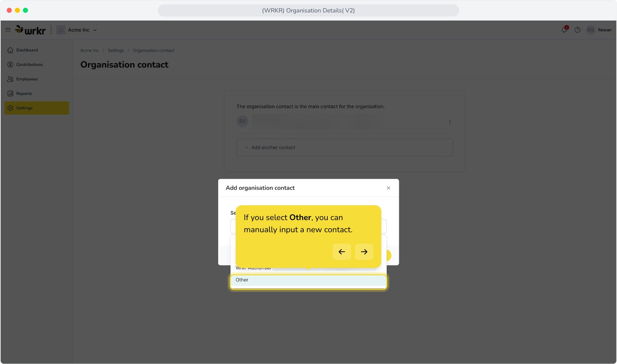The height and width of the screenshot is (364, 617).
Task: Click the Settings breadcrumb link
Action: (116, 51)
